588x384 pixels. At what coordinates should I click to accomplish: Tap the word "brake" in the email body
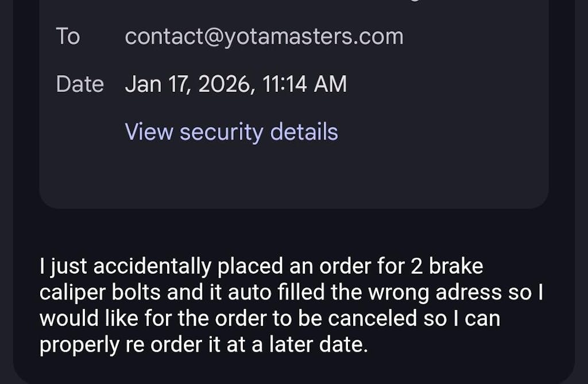[x=457, y=267]
